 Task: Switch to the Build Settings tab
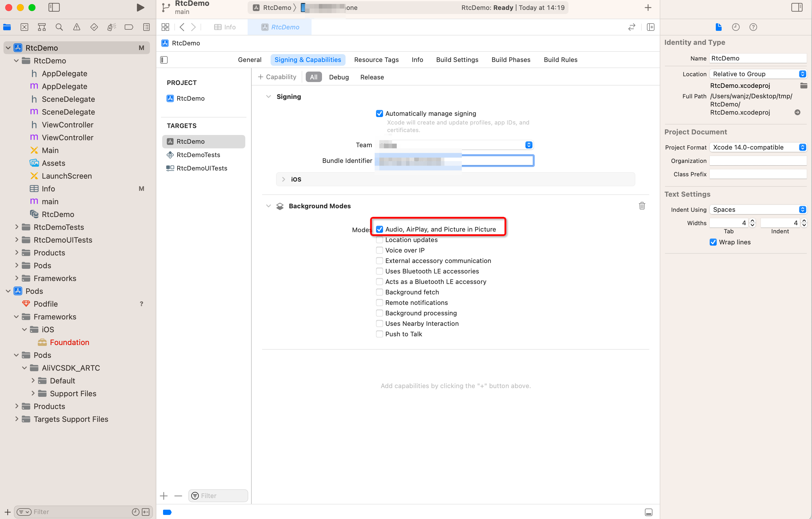coord(457,60)
